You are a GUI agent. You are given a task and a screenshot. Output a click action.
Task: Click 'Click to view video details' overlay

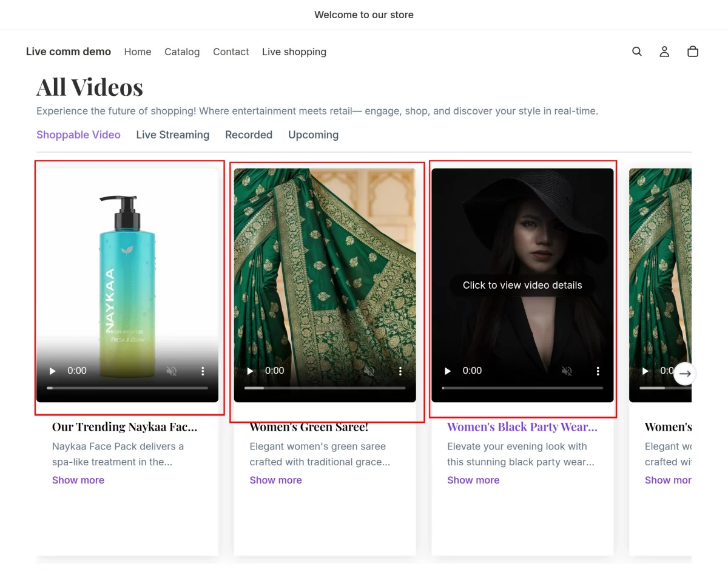(x=522, y=285)
